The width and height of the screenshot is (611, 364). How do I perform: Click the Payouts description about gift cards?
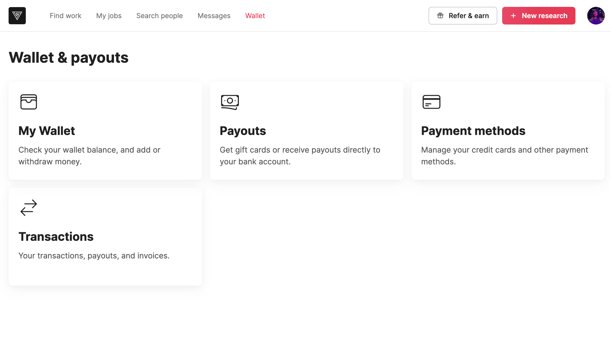(x=300, y=156)
